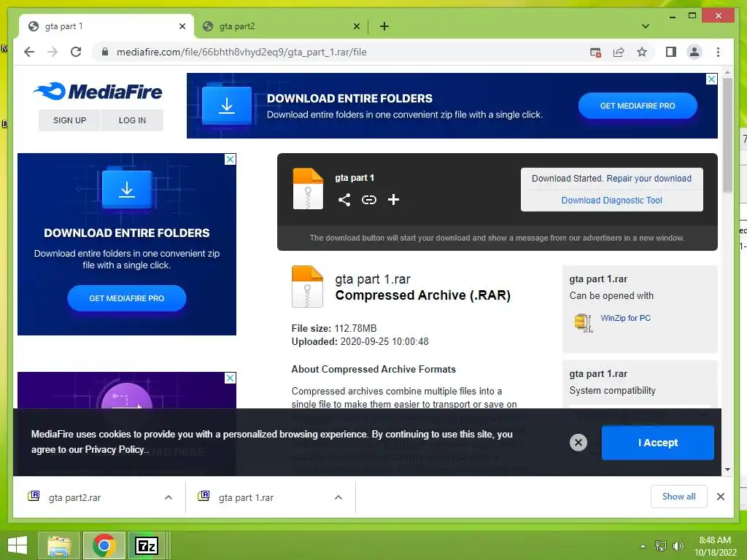Screen dimensions: 747x560
Task: Close the purple sidebar ad
Action: (230, 378)
